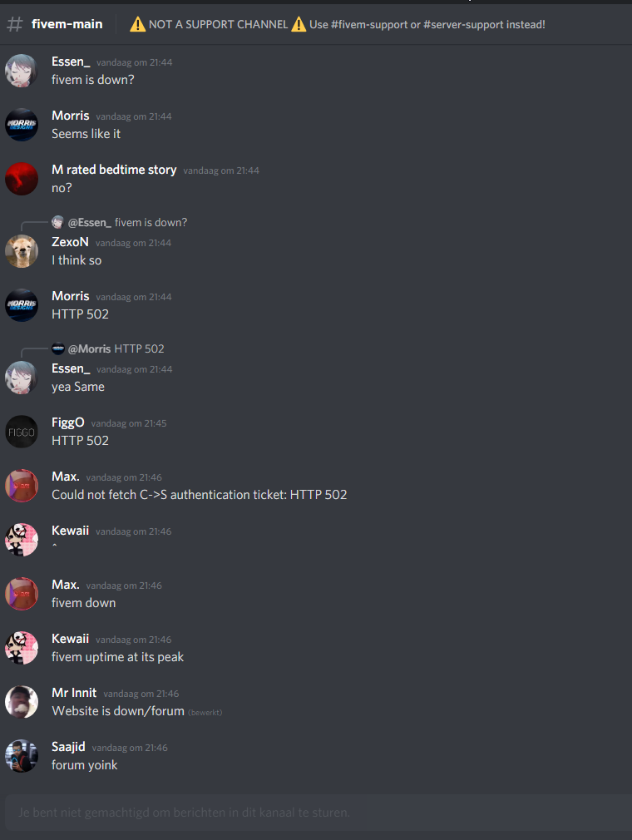Open Max.'s avatar next to "fivem down"
Image resolution: width=632 pixels, height=840 pixels.
pyautogui.click(x=22, y=594)
